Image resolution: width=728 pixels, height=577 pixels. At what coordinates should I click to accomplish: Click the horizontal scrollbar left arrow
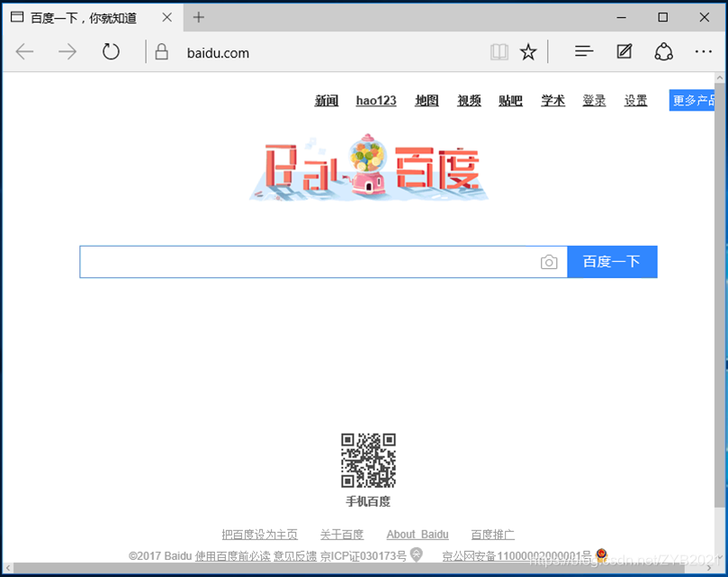pyautogui.click(x=8, y=568)
